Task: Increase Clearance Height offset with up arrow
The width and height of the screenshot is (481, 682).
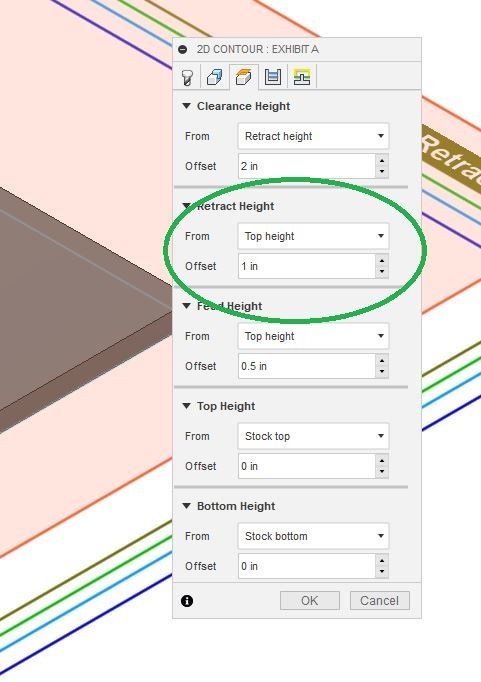Action: point(382,160)
